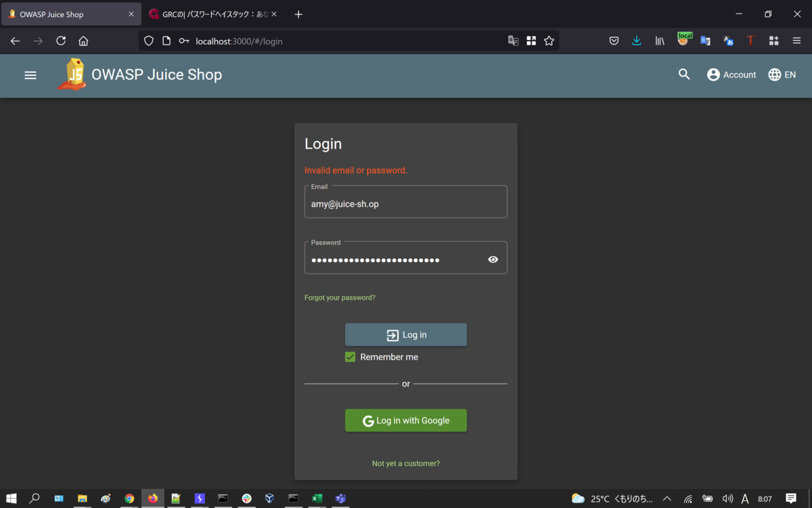Open the Juice Shop search icon
The image size is (812, 508).
click(684, 75)
